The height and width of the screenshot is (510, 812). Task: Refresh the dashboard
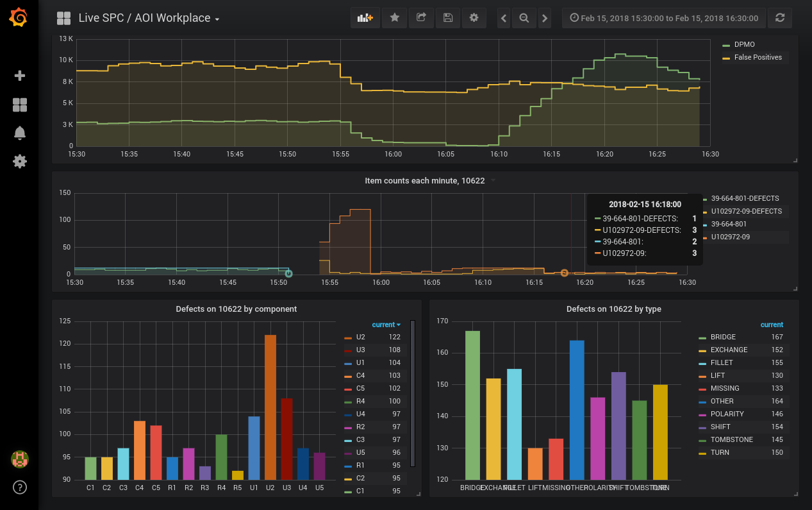click(x=780, y=18)
